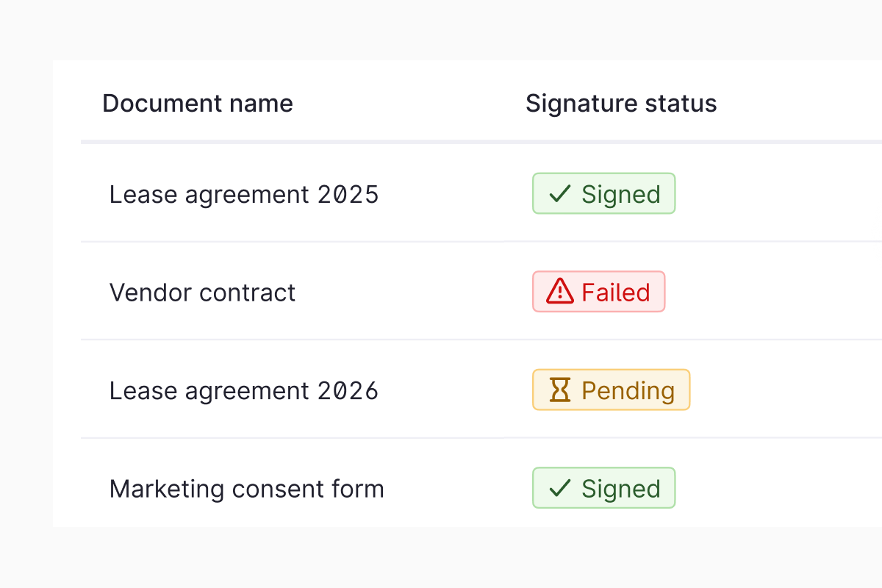Sort by the Document name column header
The width and height of the screenshot is (882, 588).
(197, 104)
